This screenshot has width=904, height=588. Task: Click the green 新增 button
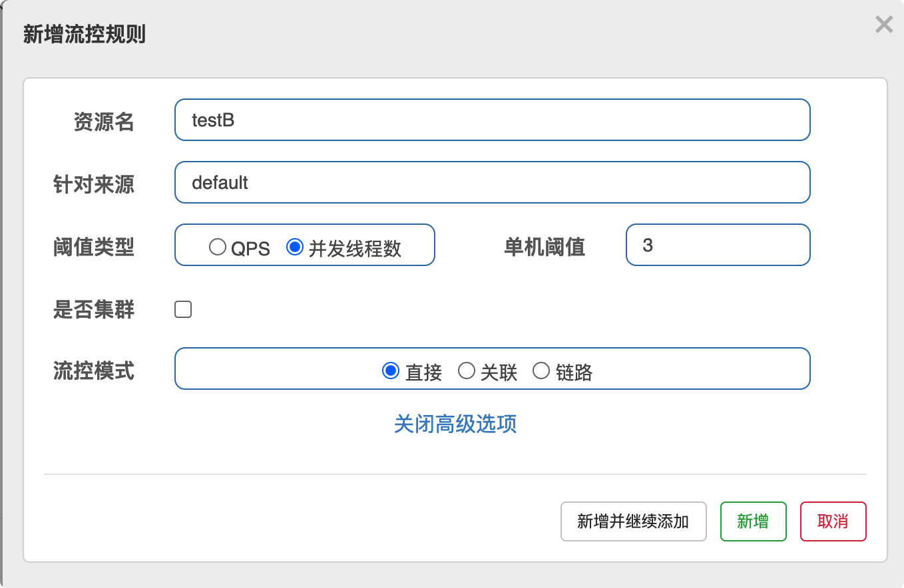click(753, 521)
